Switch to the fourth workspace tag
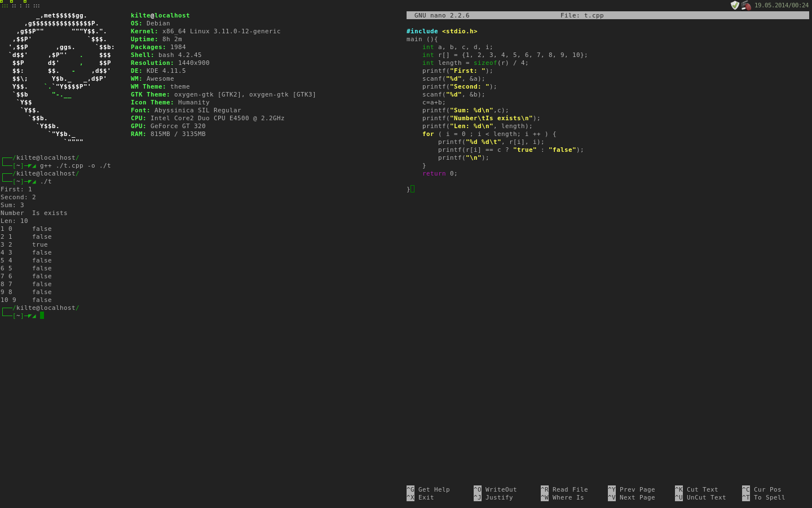 tap(28, 5)
